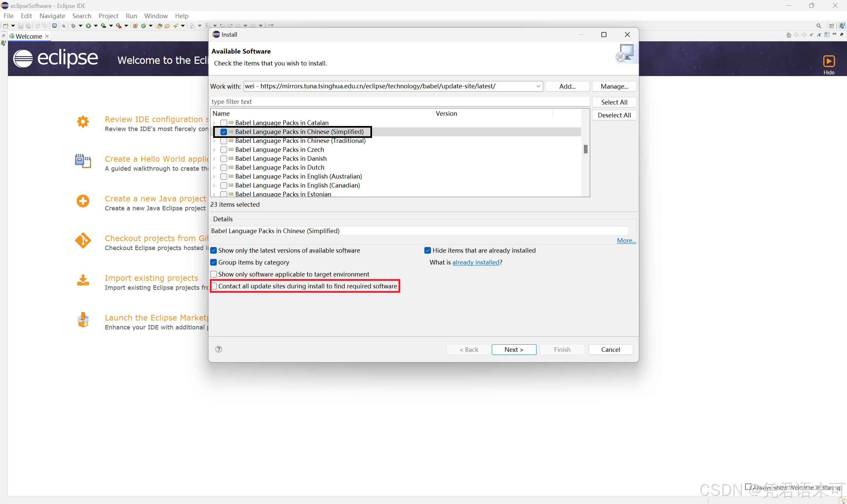Click the Install dialog help icon
This screenshot has width=847, height=504.
click(x=219, y=349)
